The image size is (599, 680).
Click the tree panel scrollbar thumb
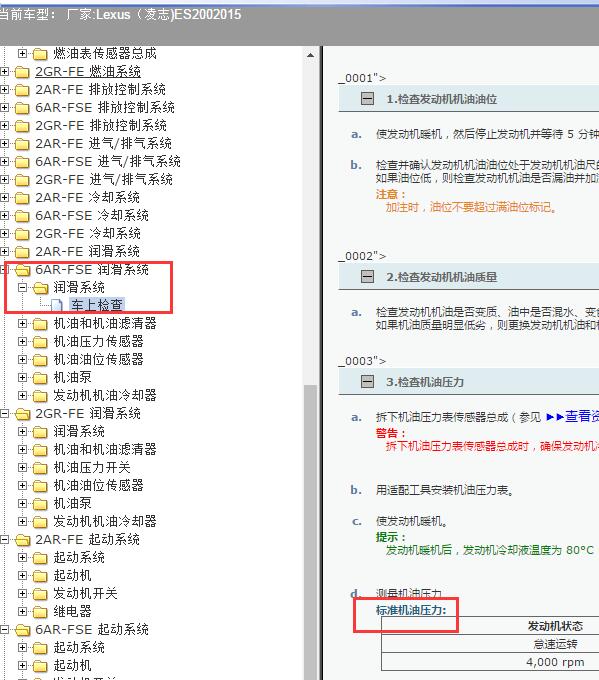point(310,532)
